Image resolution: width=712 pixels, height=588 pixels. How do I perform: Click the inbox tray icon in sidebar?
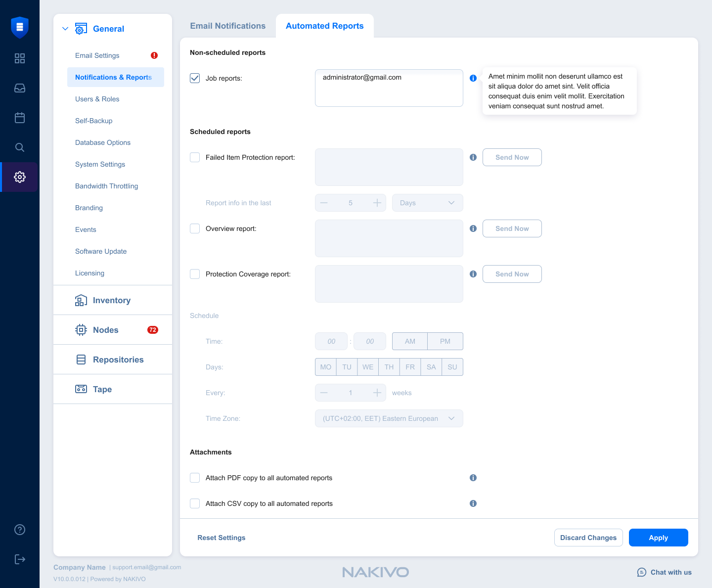(x=20, y=88)
